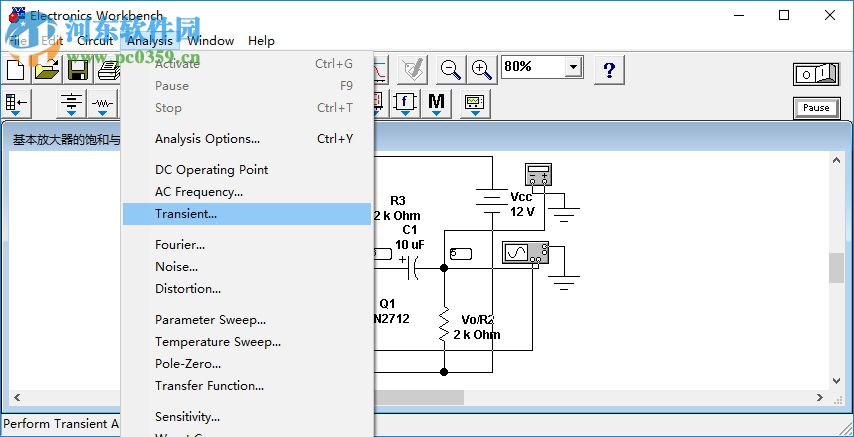Select Temperature Sweep analysis

(247, 342)
